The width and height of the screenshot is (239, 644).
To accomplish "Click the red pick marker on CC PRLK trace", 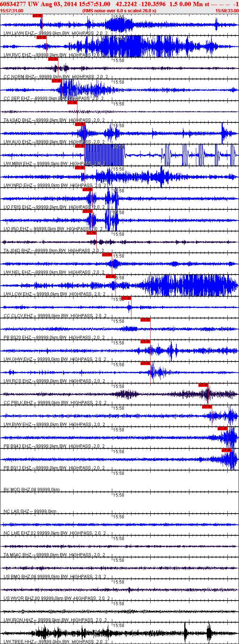I will pyautogui.click(x=203, y=385).
